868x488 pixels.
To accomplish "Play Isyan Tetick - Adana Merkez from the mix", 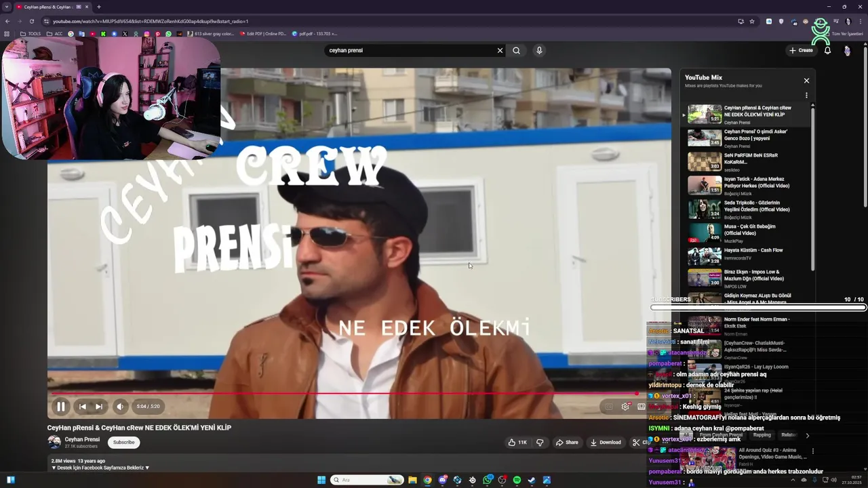I will tap(746, 185).
